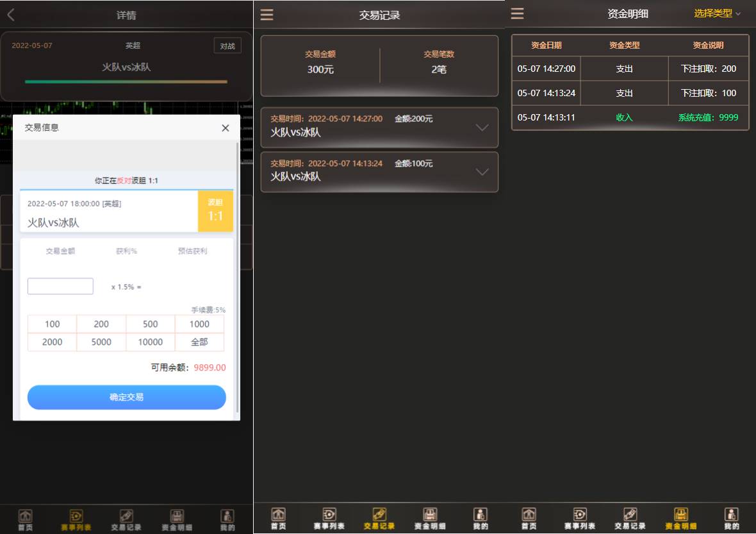Select quick amount 500
This screenshot has height=534, width=756.
pyautogui.click(x=151, y=324)
